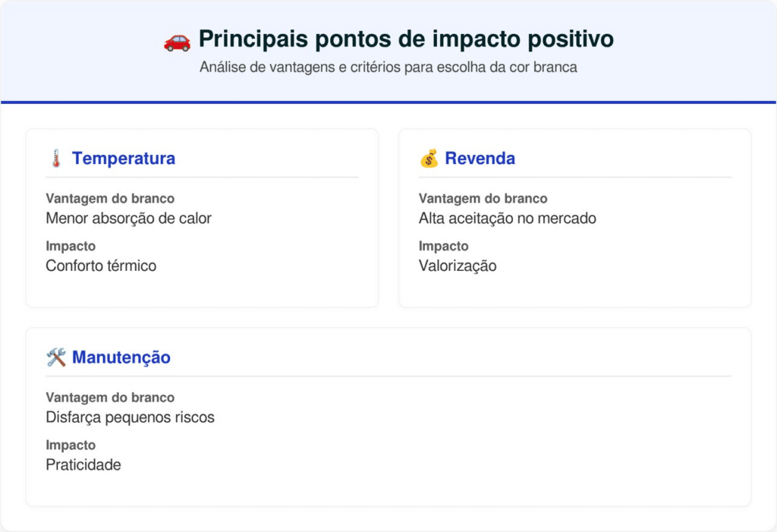The width and height of the screenshot is (777, 532).
Task: Select the Revenda card heading
Action: point(480,159)
